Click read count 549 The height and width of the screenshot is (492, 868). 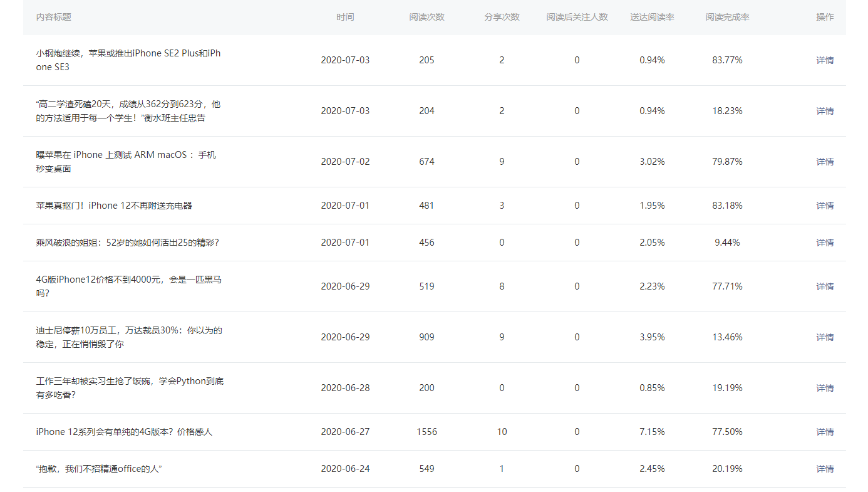tap(427, 469)
